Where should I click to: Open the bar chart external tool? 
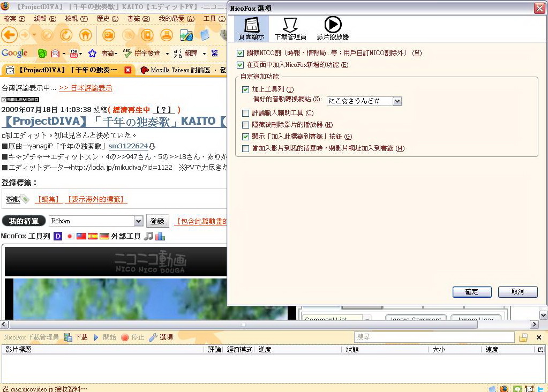160,236
